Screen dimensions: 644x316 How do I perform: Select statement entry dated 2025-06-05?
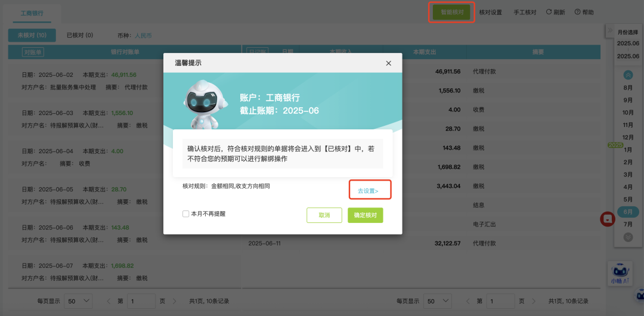click(x=123, y=196)
